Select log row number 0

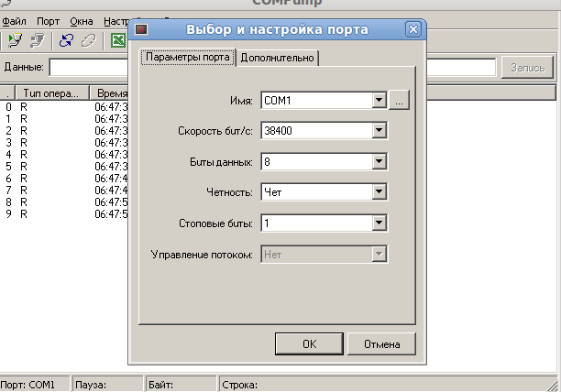64,107
